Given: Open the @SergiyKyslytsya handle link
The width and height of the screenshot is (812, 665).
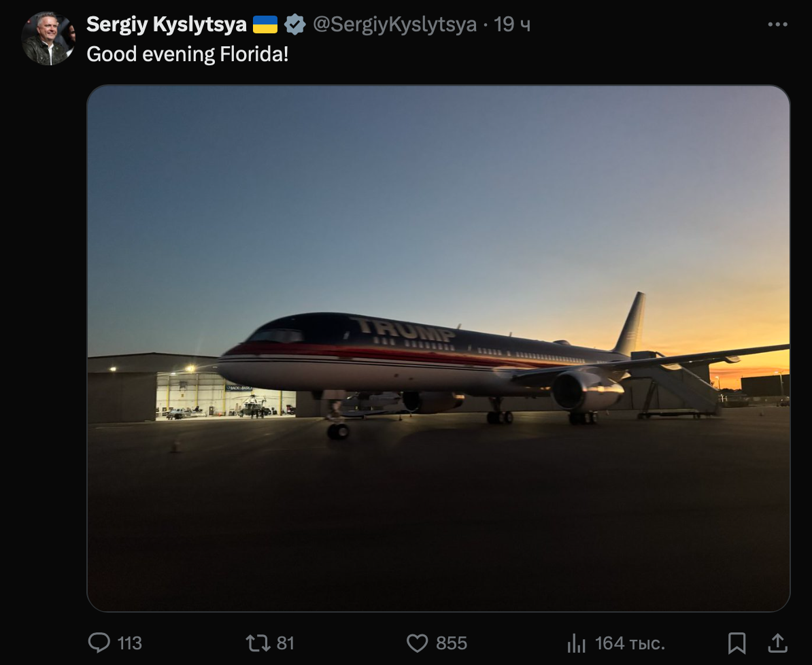Looking at the screenshot, I should pos(394,25).
